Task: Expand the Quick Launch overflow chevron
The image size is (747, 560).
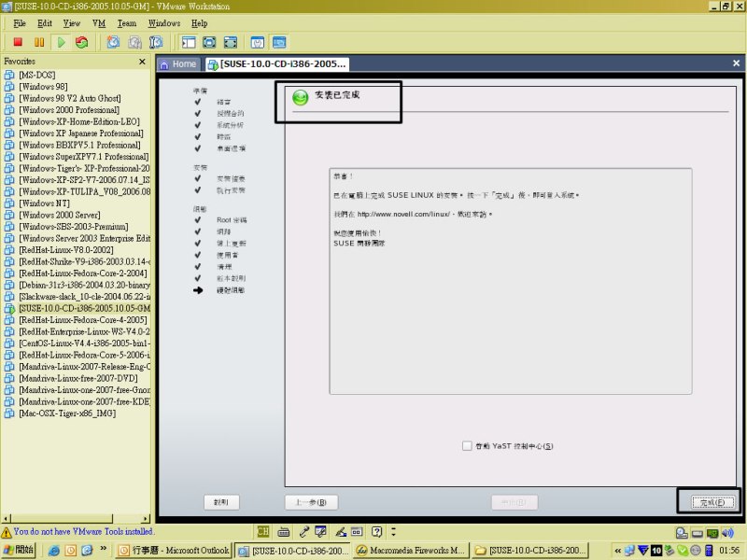Action: tap(103, 549)
